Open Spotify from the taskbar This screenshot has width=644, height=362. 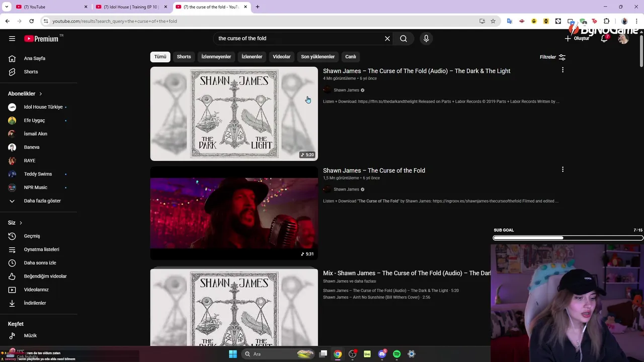coord(396,354)
